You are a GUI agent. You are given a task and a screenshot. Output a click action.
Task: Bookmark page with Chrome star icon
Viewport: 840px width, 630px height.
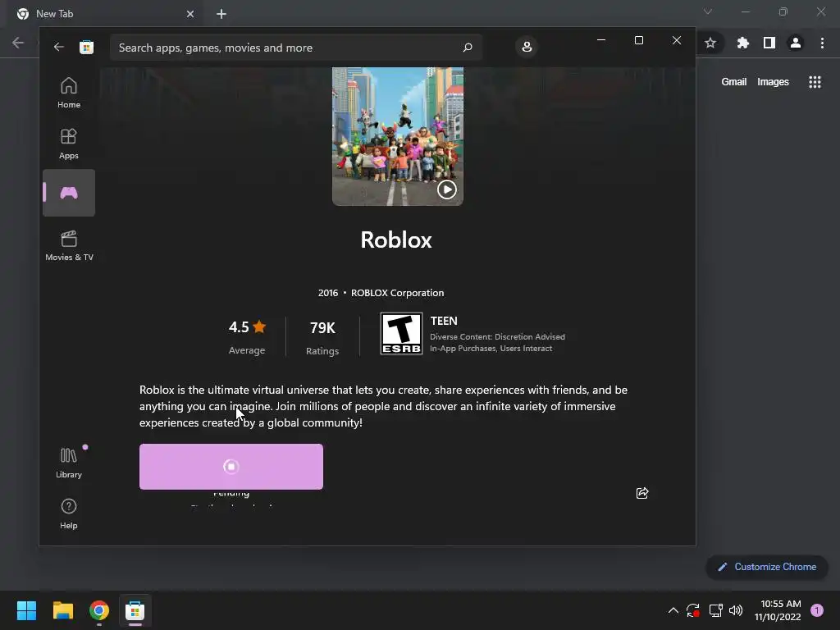[710, 43]
